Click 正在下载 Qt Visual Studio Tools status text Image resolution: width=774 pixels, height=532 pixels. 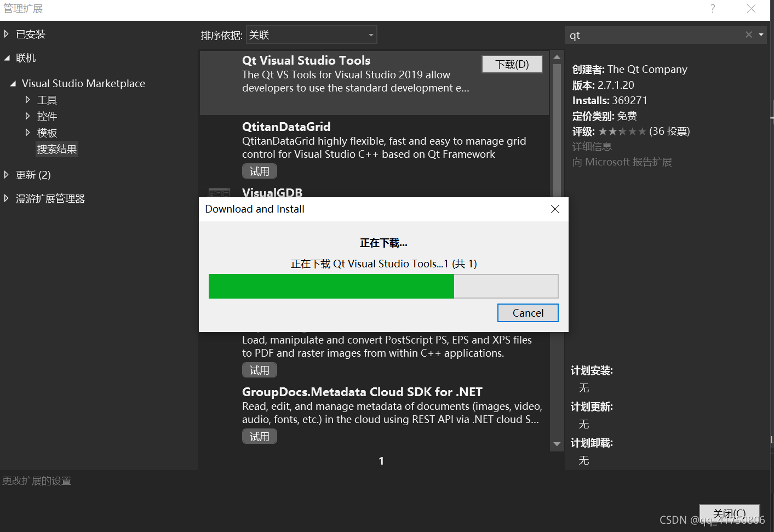point(383,264)
